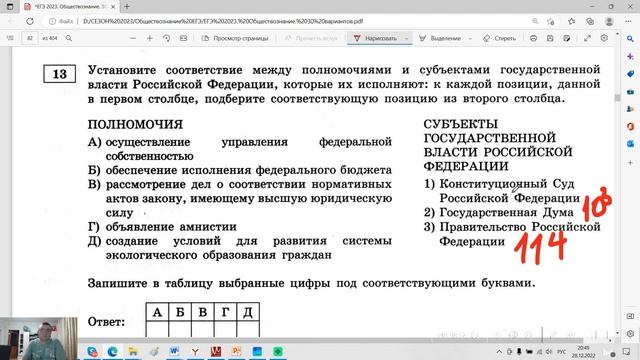This screenshot has height=360, width=640.
Task: Click the text 'Государственная Дума'
Action: (507, 212)
